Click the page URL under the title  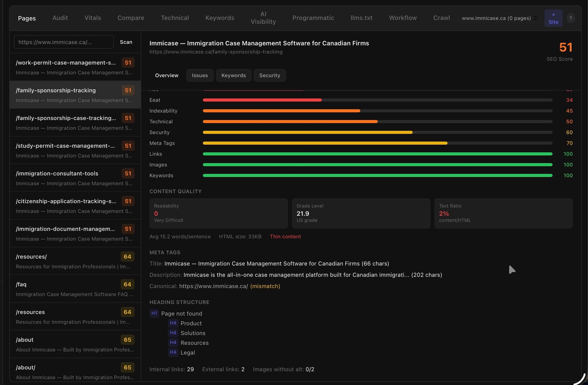[216, 52]
